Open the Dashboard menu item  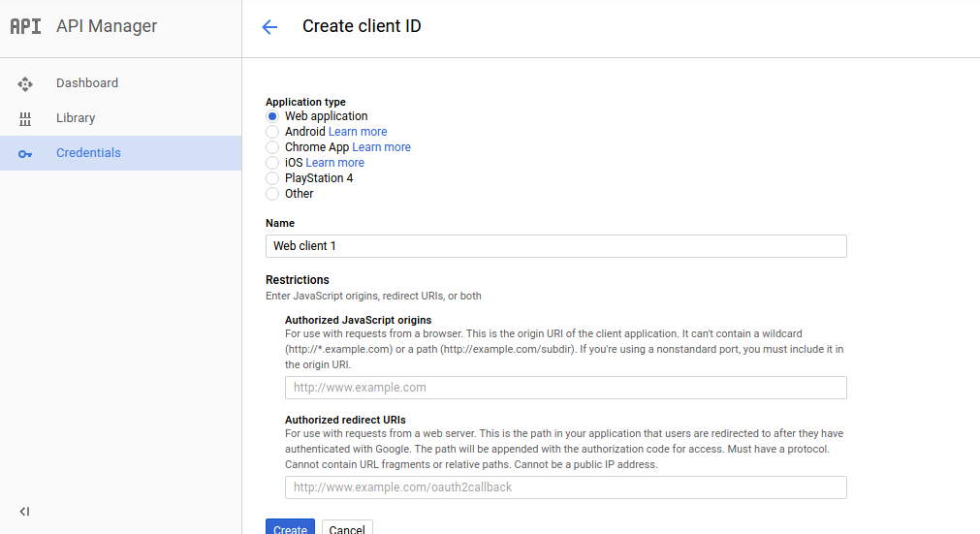[x=87, y=83]
